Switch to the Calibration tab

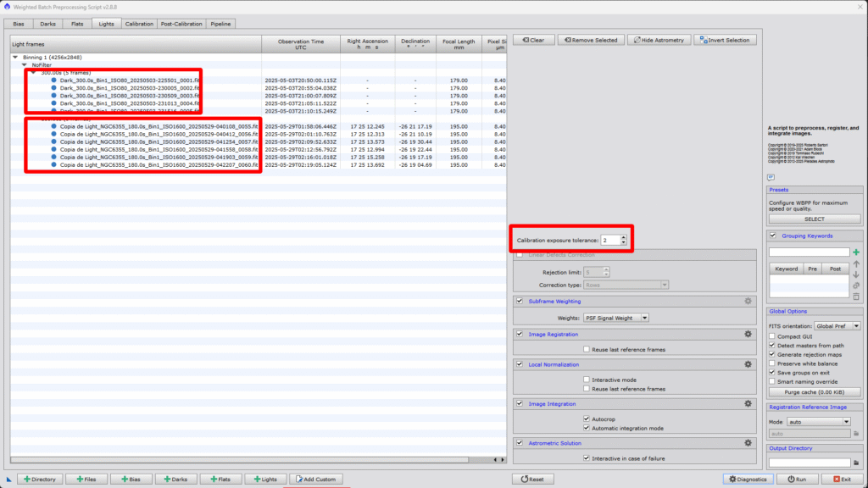[139, 24]
